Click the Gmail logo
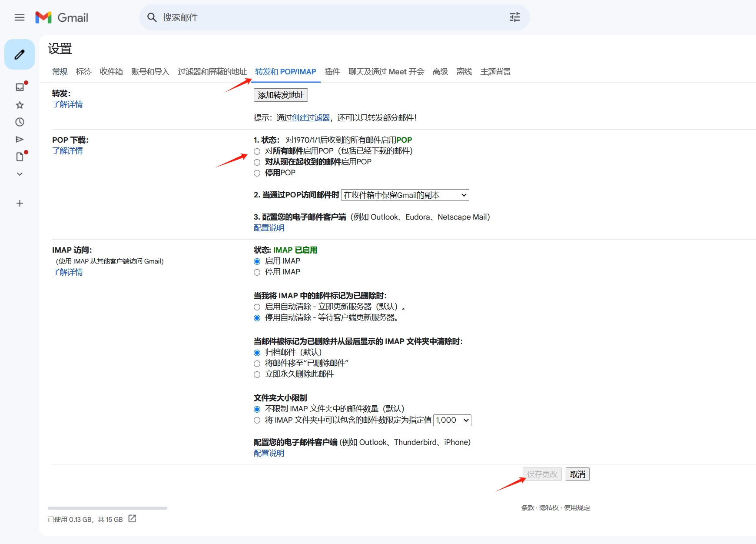Viewport: 756px width, 544px height. coord(62,17)
